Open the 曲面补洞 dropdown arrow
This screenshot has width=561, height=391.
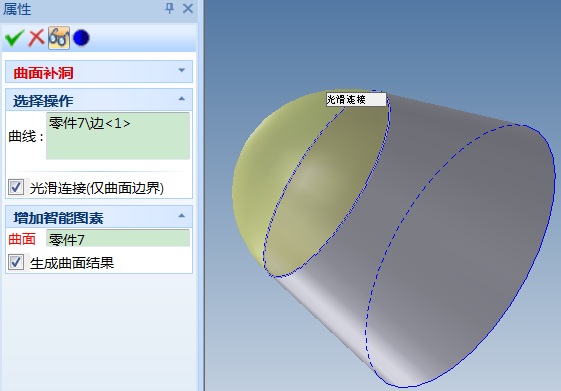(x=182, y=70)
